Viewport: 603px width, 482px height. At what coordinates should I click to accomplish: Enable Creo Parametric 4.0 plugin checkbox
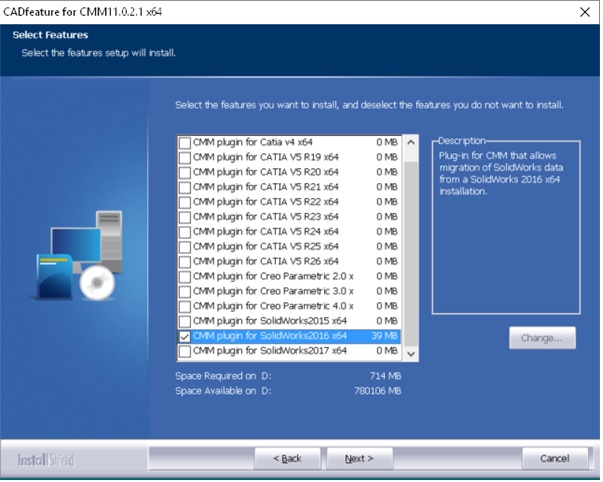click(x=185, y=307)
